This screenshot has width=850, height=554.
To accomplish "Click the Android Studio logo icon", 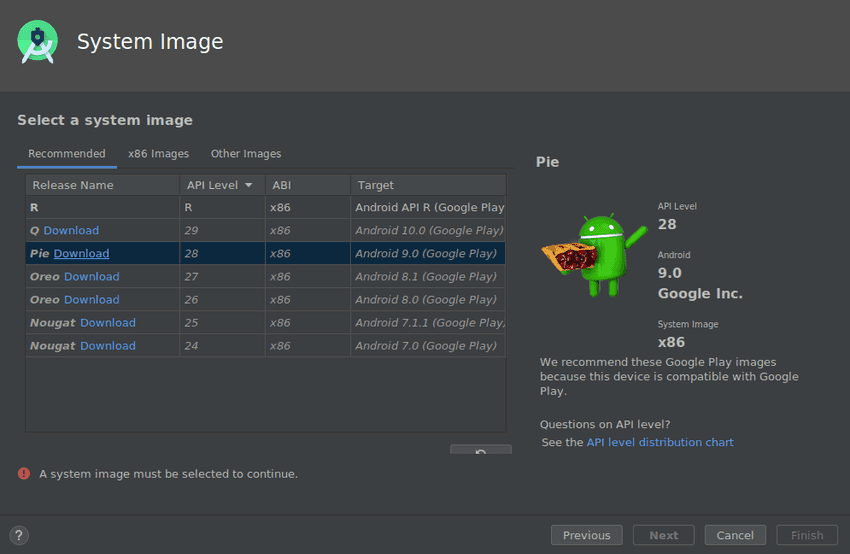I will coord(37,41).
